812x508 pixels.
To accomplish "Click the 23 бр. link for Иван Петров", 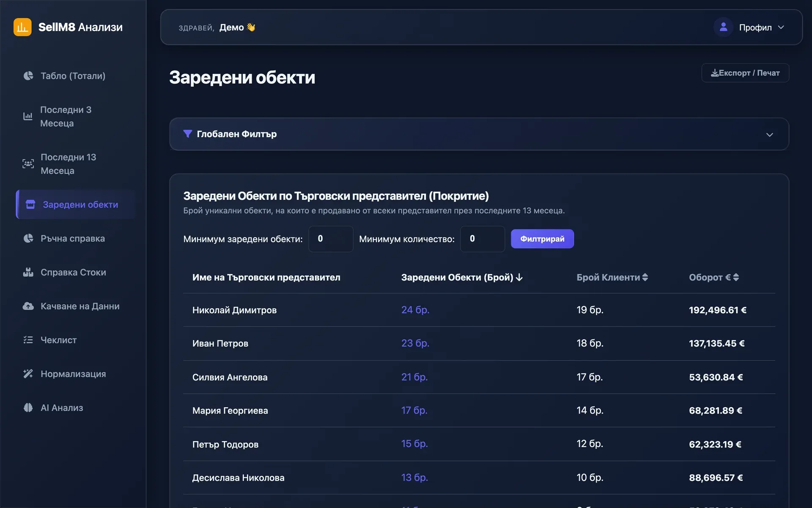I will pyautogui.click(x=415, y=343).
